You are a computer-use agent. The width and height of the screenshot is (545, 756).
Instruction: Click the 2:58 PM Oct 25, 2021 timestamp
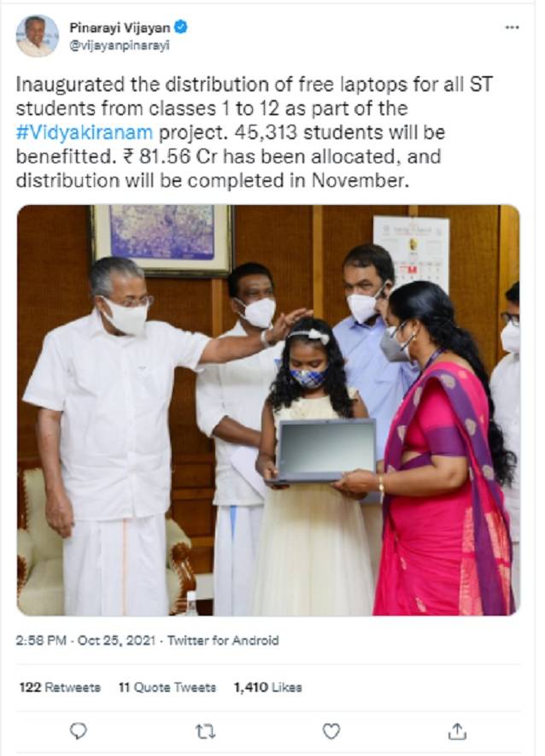[85, 641]
